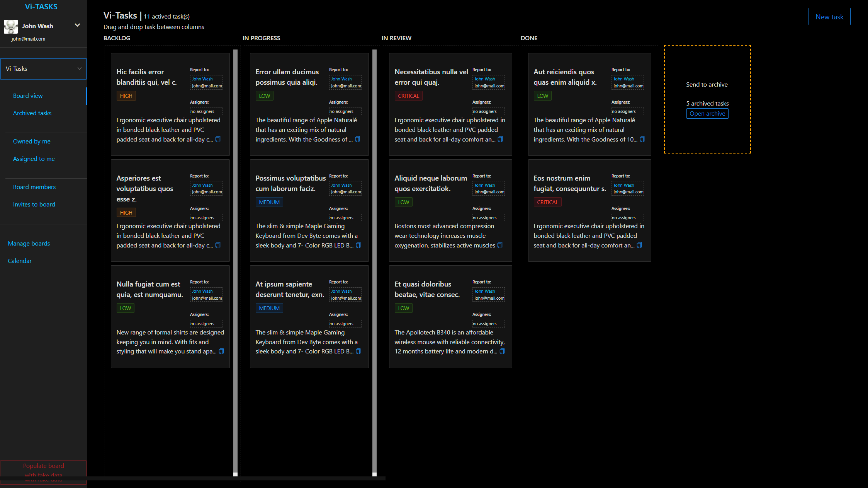Copy description of 'Aliquid neque laborum' task
The width and height of the screenshot is (868, 488).
click(x=500, y=246)
